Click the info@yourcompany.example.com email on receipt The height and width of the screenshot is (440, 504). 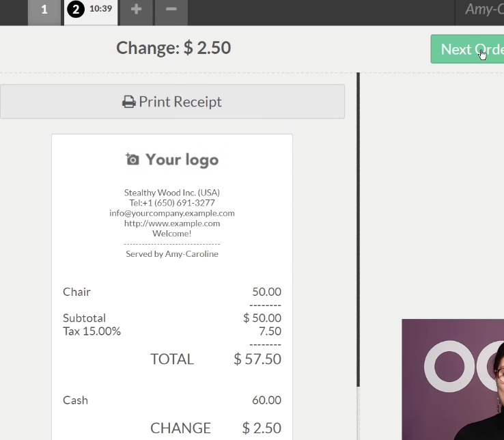pyautogui.click(x=172, y=213)
